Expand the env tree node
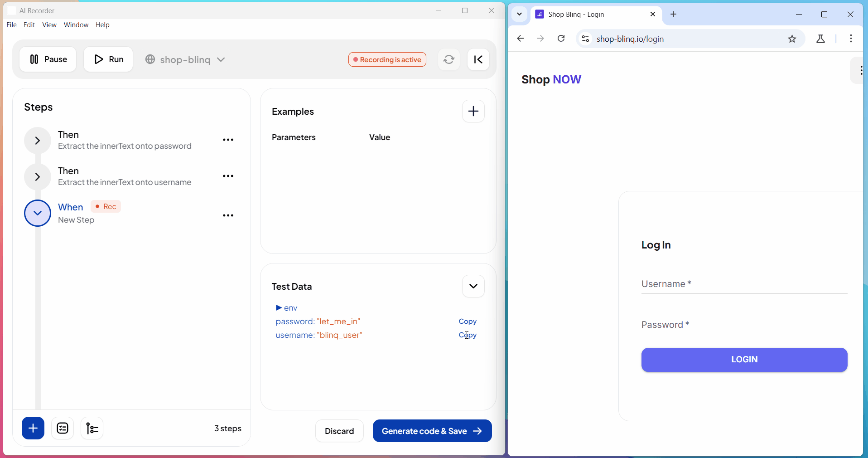Screen dimensions: 868x458 pos(279,308)
